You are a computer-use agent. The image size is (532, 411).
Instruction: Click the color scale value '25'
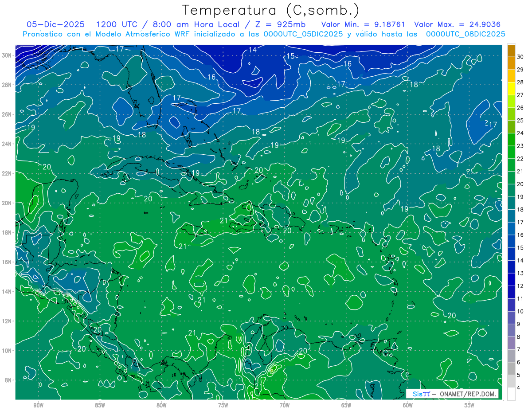520,120
